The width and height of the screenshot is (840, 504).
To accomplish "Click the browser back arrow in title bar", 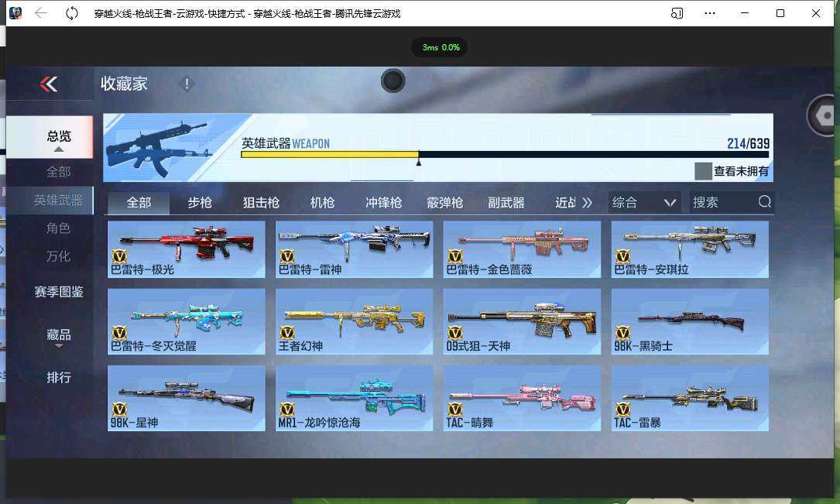I will 41,13.
